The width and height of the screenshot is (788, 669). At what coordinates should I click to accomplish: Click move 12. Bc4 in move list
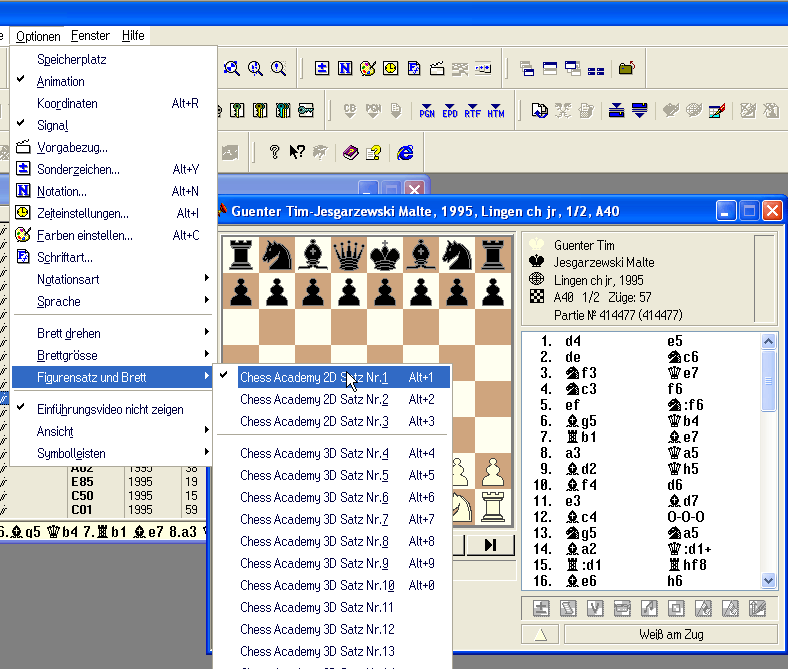[582, 517]
